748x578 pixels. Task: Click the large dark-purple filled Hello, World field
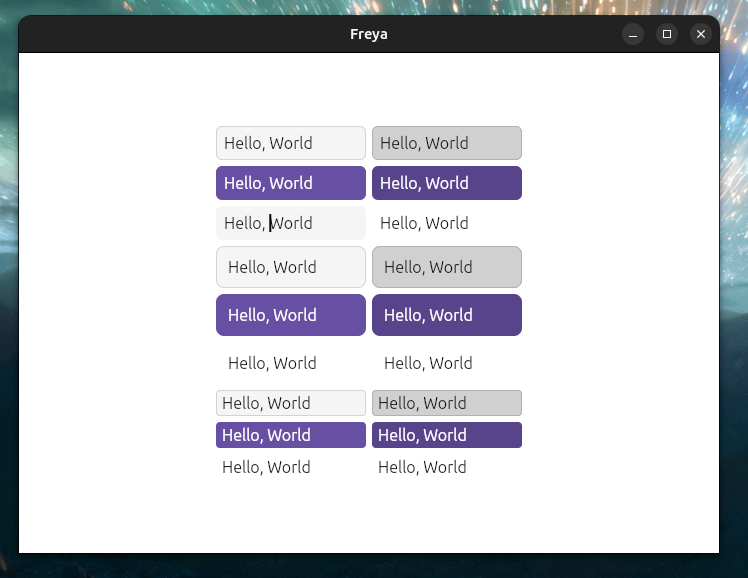pos(447,315)
